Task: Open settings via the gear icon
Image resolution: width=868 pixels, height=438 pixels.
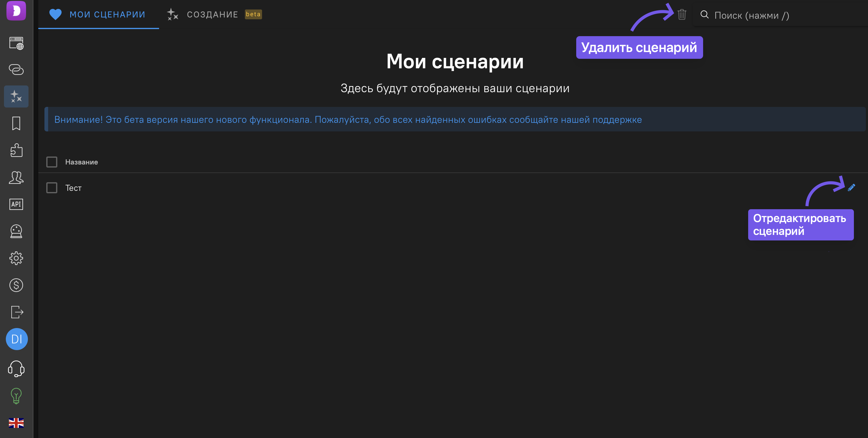Action: [16, 258]
